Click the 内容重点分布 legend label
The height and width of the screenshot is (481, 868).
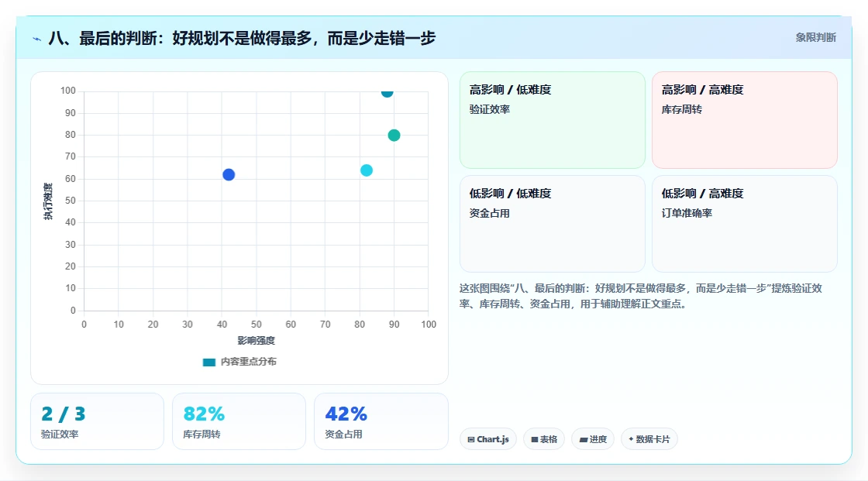[249, 362]
